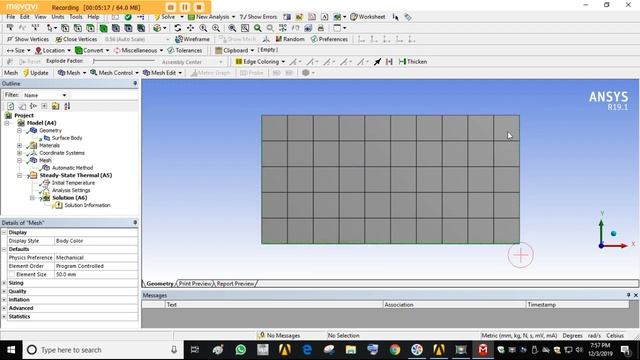This screenshot has height=360, width=640.
Task: Click the Rotate view tool icon
Action: pyautogui.click(x=178, y=28)
